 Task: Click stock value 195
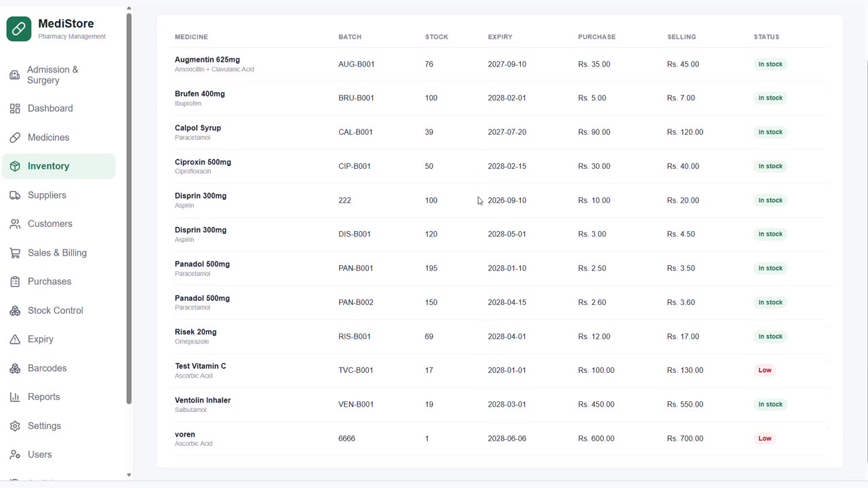click(431, 268)
